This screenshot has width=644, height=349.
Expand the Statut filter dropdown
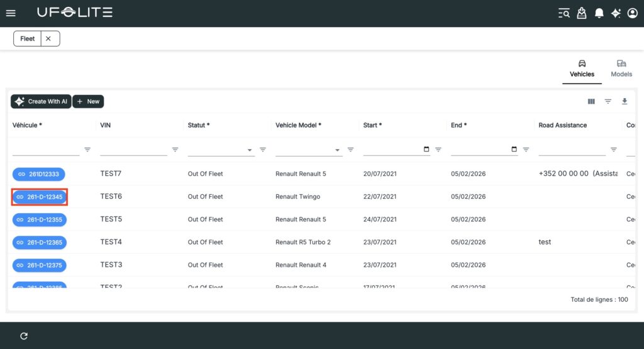point(250,150)
